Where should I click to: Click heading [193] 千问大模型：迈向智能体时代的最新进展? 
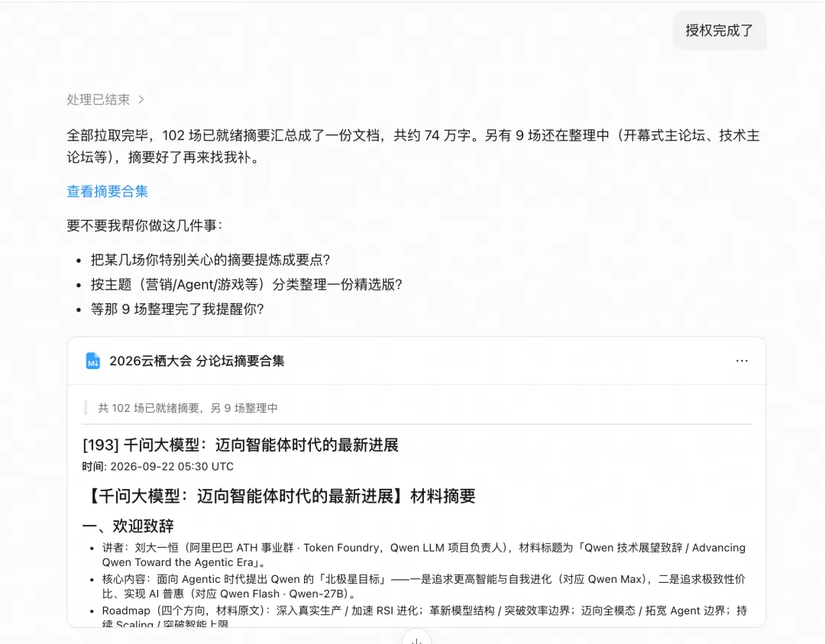pyautogui.click(x=241, y=445)
